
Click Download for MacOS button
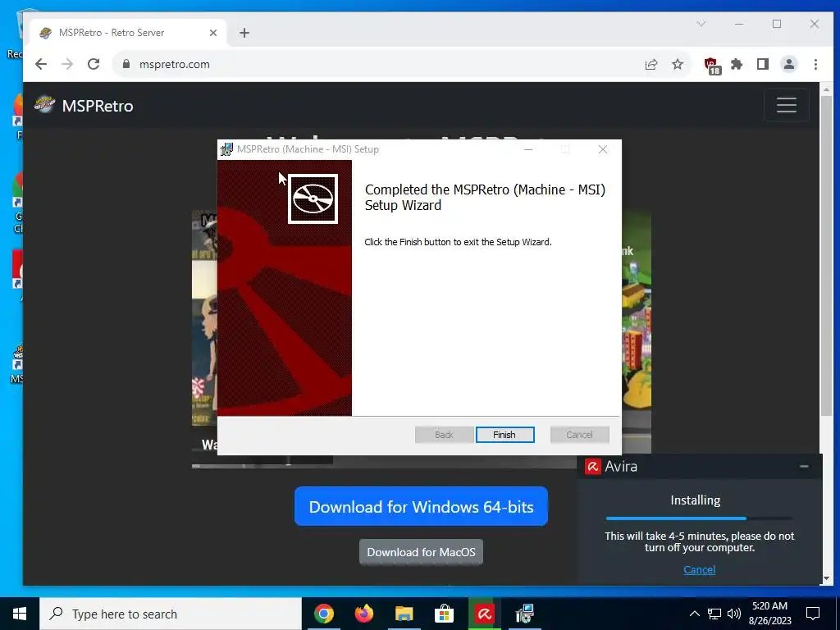421,552
